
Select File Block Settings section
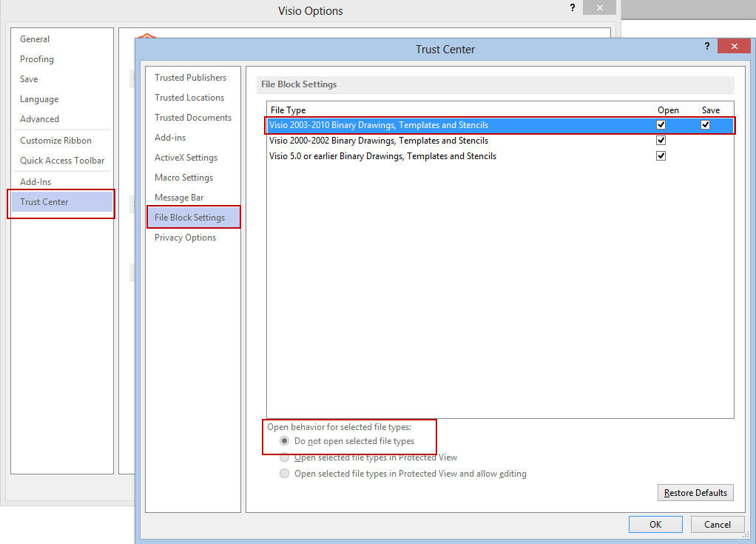[x=193, y=218]
